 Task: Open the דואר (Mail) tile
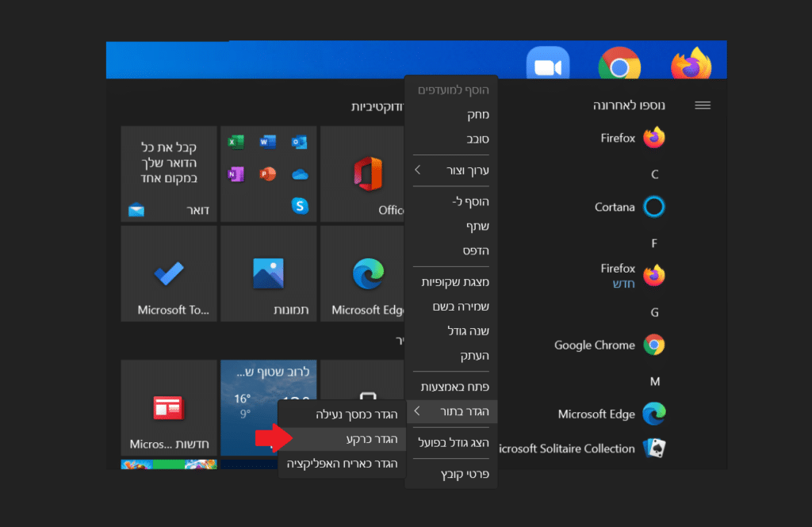pyautogui.click(x=169, y=174)
